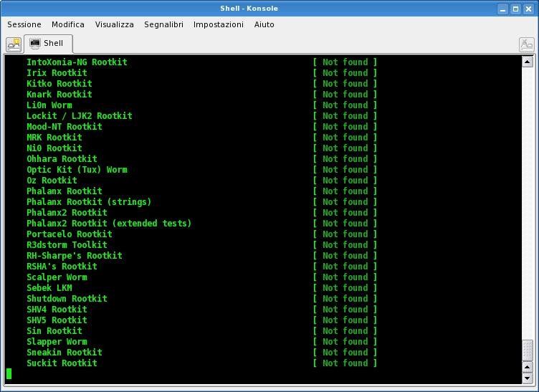Click the 'SHV4 Rootkit' line

point(57,310)
